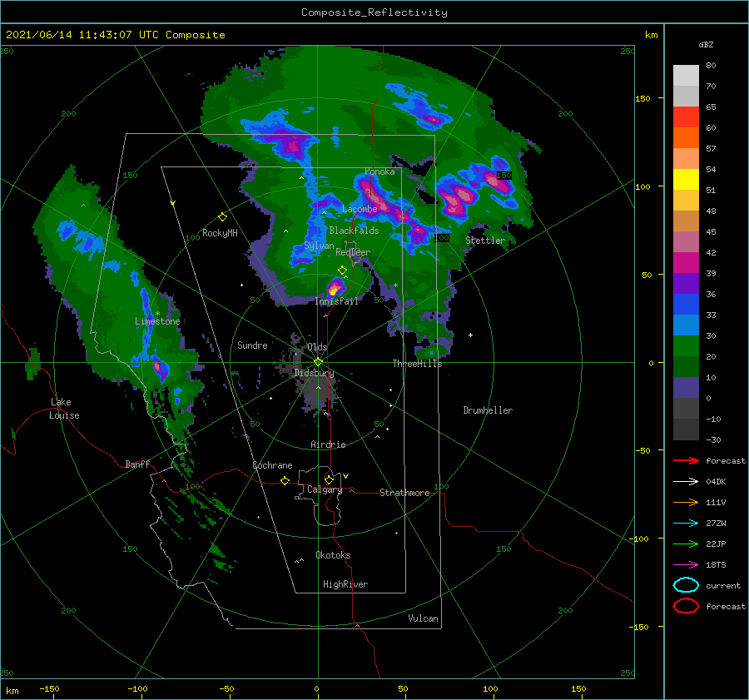Click the HighRiver label

coord(345,585)
